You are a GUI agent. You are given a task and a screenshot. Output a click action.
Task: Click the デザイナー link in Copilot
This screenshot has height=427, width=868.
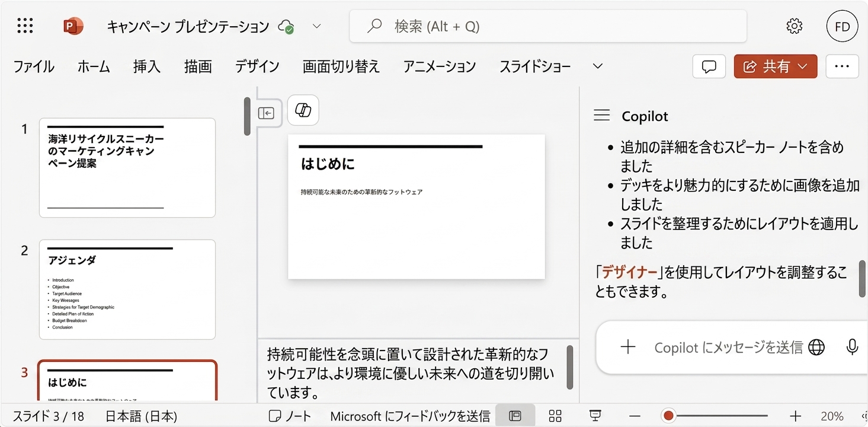pyautogui.click(x=630, y=272)
